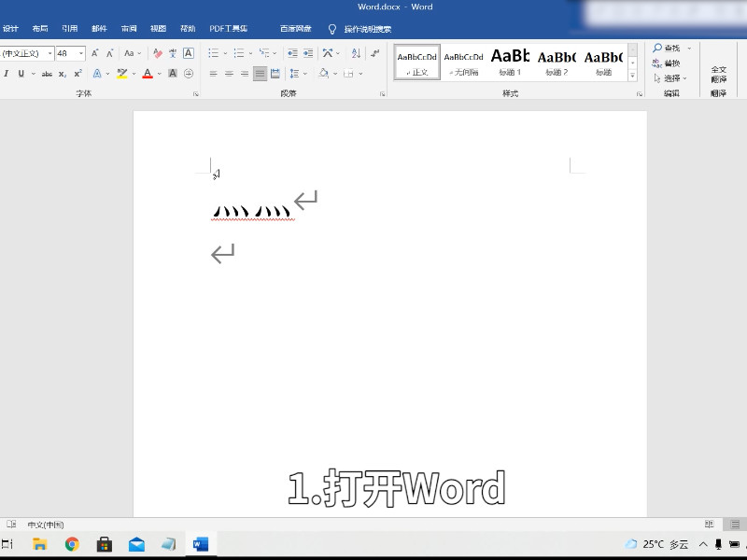Apply character border icon
This screenshot has width=747, height=560.
tap(189, 53)
